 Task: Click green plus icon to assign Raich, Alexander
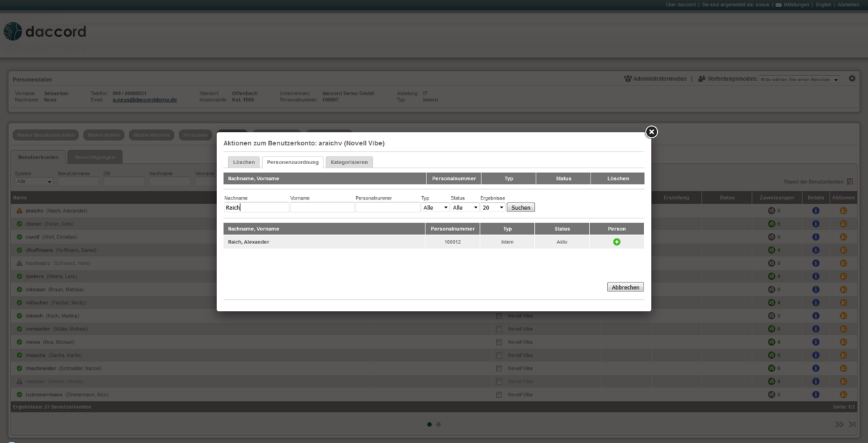click(616, 242)
